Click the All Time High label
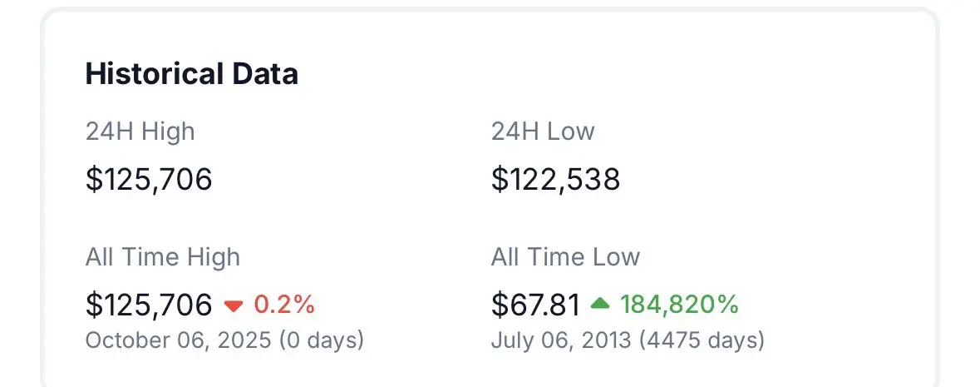The width and height of the screenshot is (980, 387). tap(162, 257)
